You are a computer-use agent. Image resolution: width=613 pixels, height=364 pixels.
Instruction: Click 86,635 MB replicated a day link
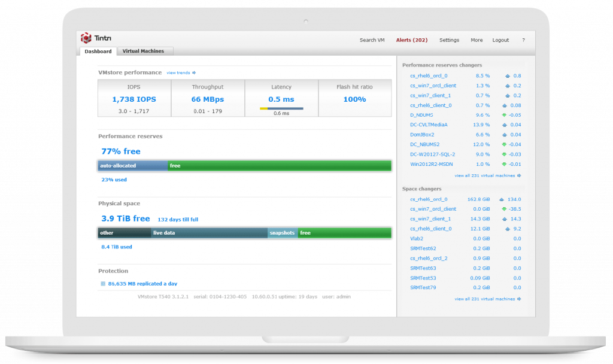[142, 284]
